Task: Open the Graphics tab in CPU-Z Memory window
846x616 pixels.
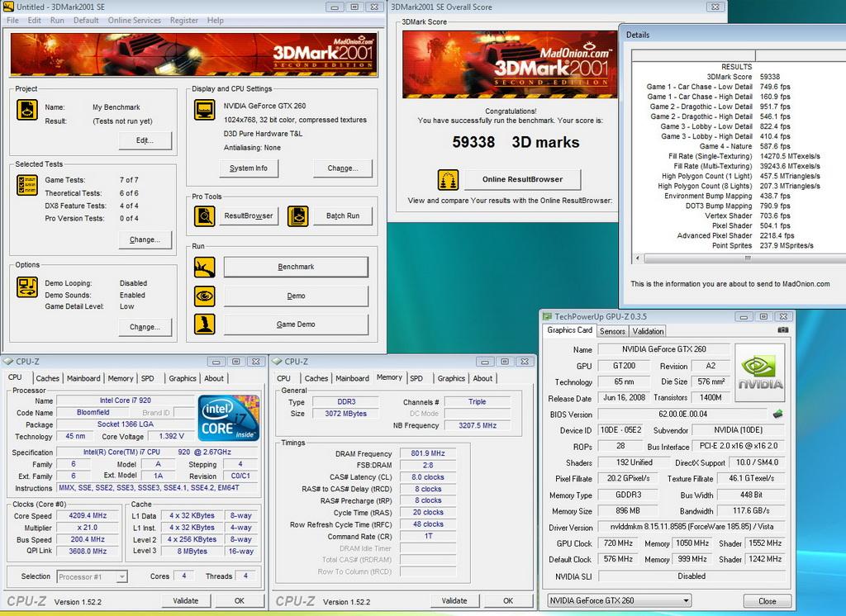Action: coord(451,378)
